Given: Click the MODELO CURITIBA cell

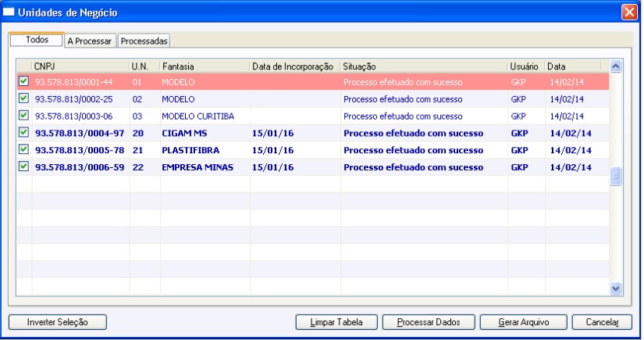Looking at the screenshot, I should [198, 116].
